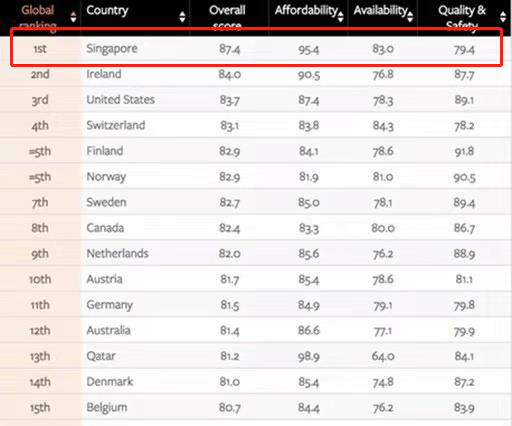
Task: Click Denmark in the country column
Action: 110,382
